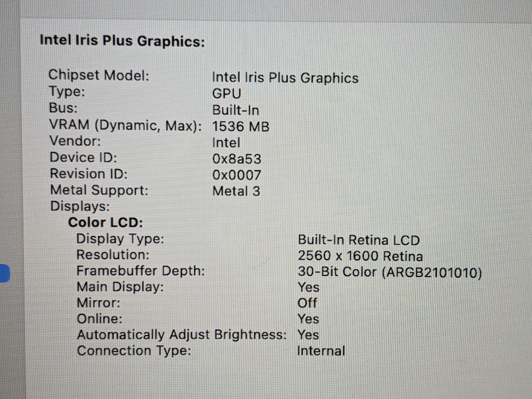Select the Automatically Adjust Brightness label

tap(182, 334)
